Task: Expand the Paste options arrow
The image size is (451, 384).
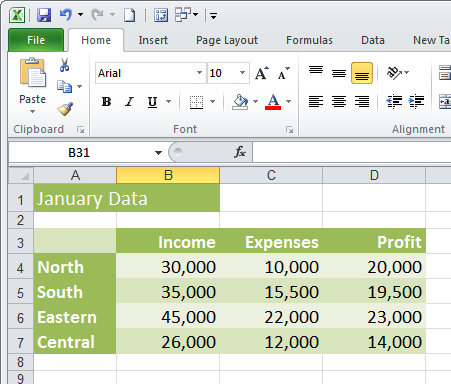Action: 32,111
